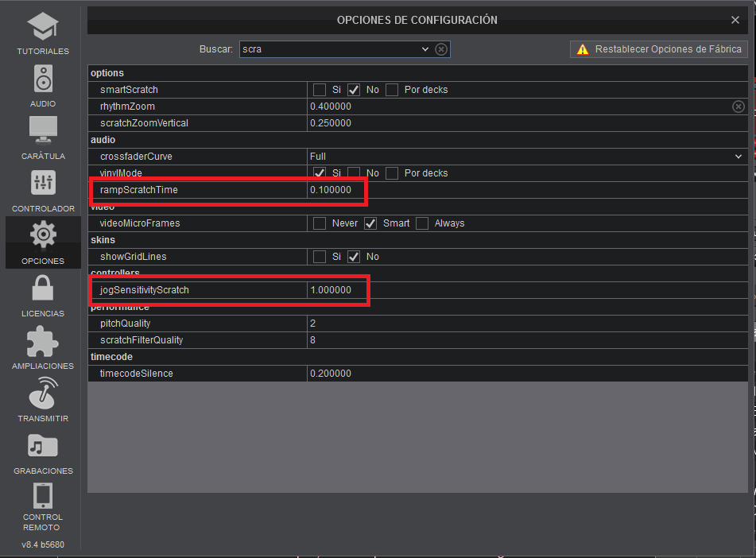Set smartScratch to Por decks
This screenshot has height=558, width=756.
pyautogui.click(x=391, y=90)
